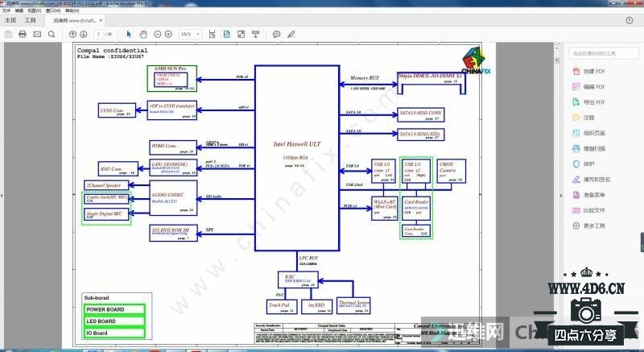Click the Save file icon
644x352 pixels.
click(8, 34)
